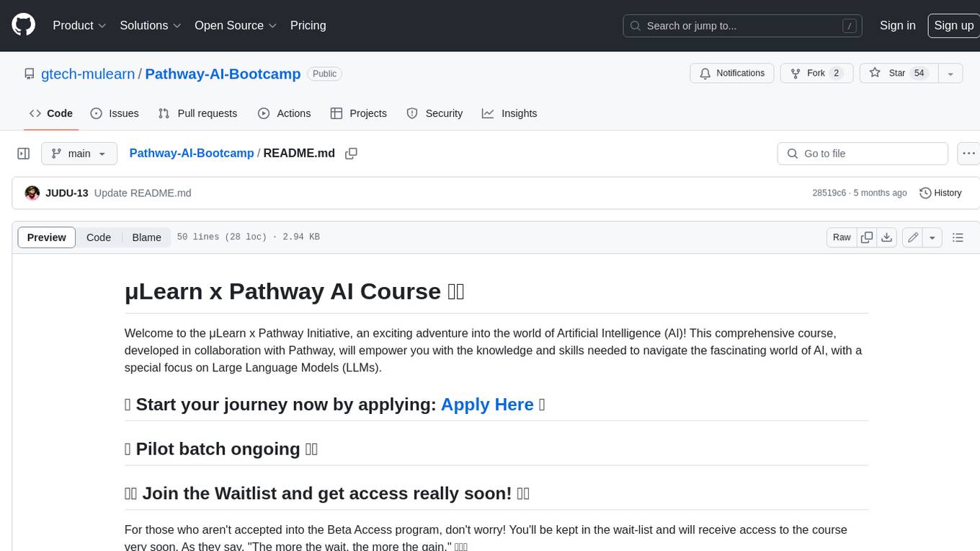Switch to the Issues tab
980x551 pixels.
coord(115,113)
